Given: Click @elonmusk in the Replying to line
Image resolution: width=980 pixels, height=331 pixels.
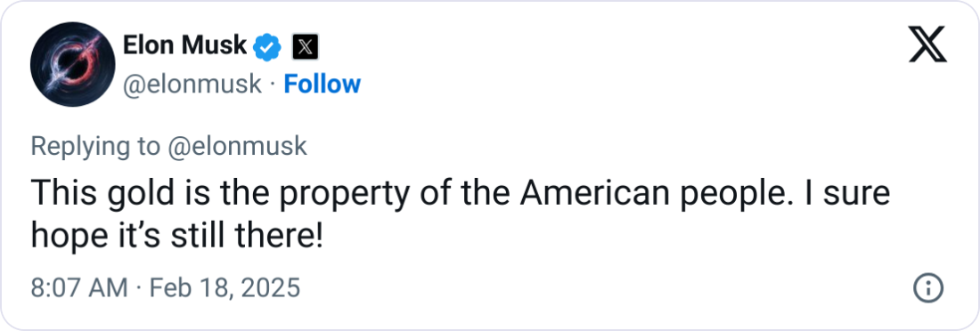Looking at the screenshot, I should (x=238, y=146).
